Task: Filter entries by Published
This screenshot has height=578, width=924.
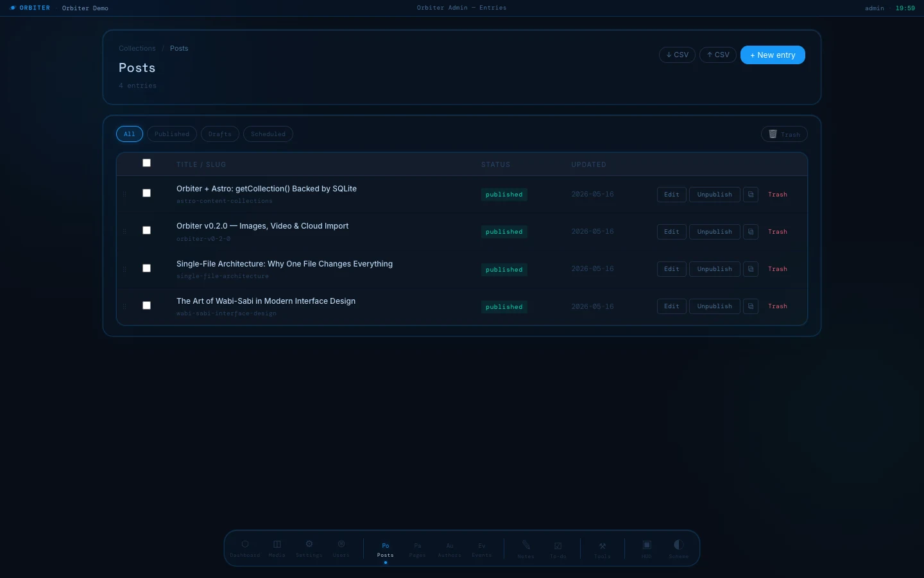Action: click(172, 134)
